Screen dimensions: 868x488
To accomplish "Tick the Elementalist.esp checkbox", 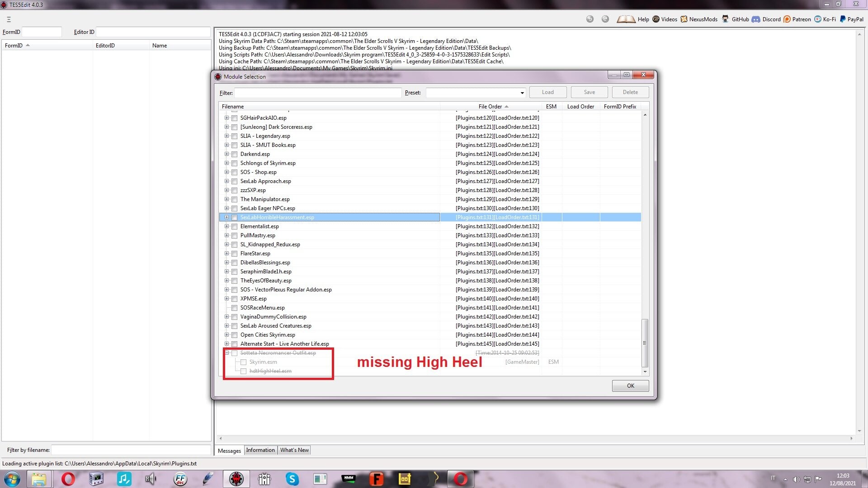I will [234, 226].
